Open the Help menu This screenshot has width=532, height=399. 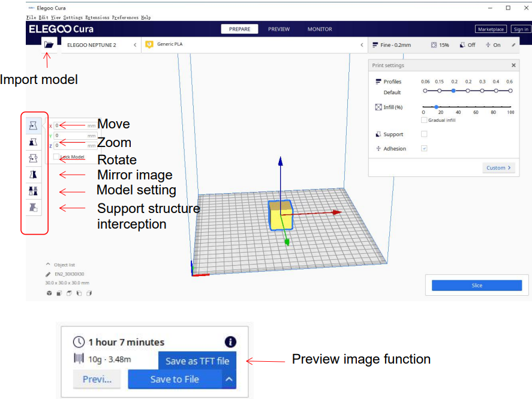[146, 17]
